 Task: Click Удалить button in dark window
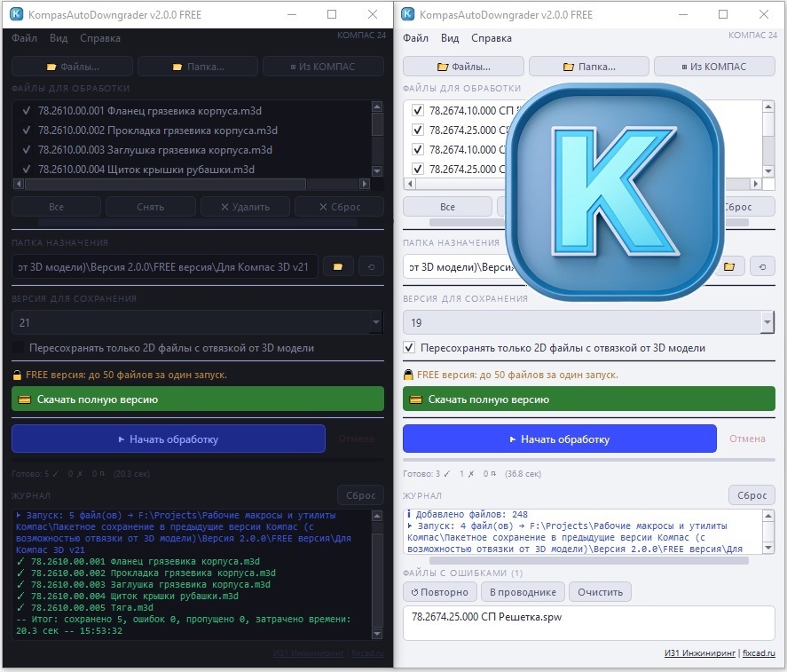tap(245, 207)
